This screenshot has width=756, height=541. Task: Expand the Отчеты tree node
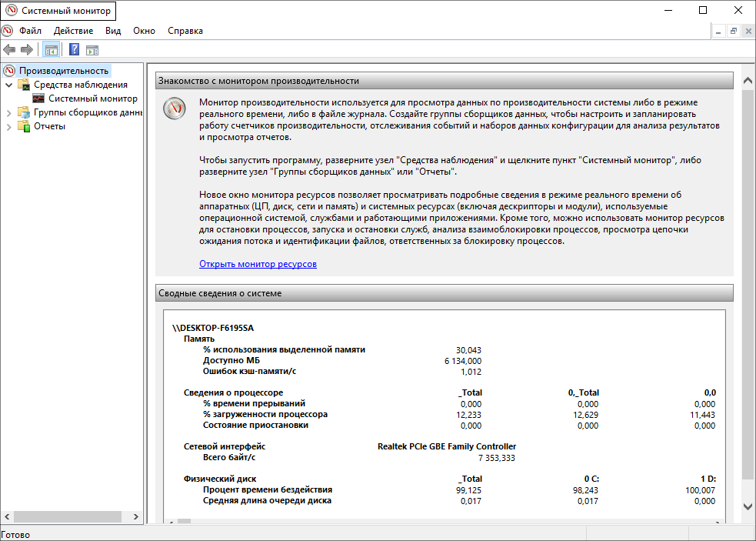[9, 126]
